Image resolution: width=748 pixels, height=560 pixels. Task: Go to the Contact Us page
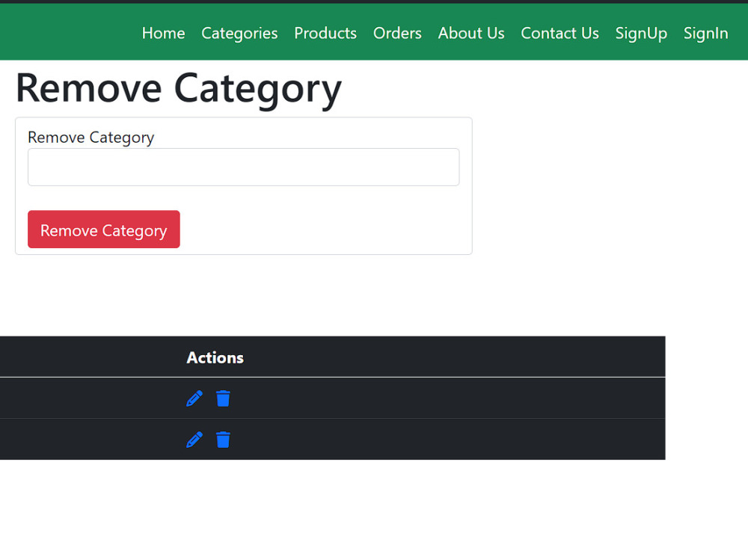point(560,33)
